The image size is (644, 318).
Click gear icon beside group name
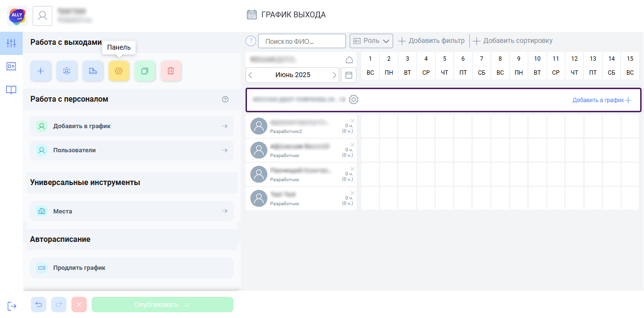[354, 100]
